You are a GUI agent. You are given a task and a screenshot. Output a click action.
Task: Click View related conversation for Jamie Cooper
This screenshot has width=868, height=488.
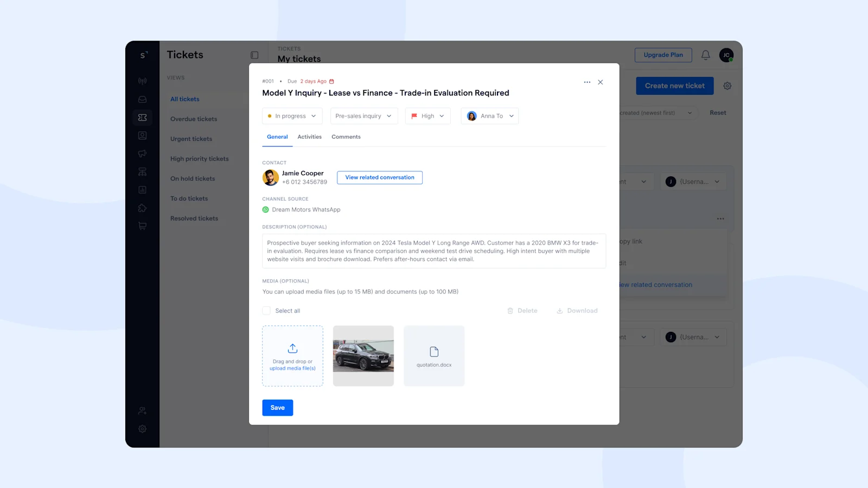tap(379, 177)
